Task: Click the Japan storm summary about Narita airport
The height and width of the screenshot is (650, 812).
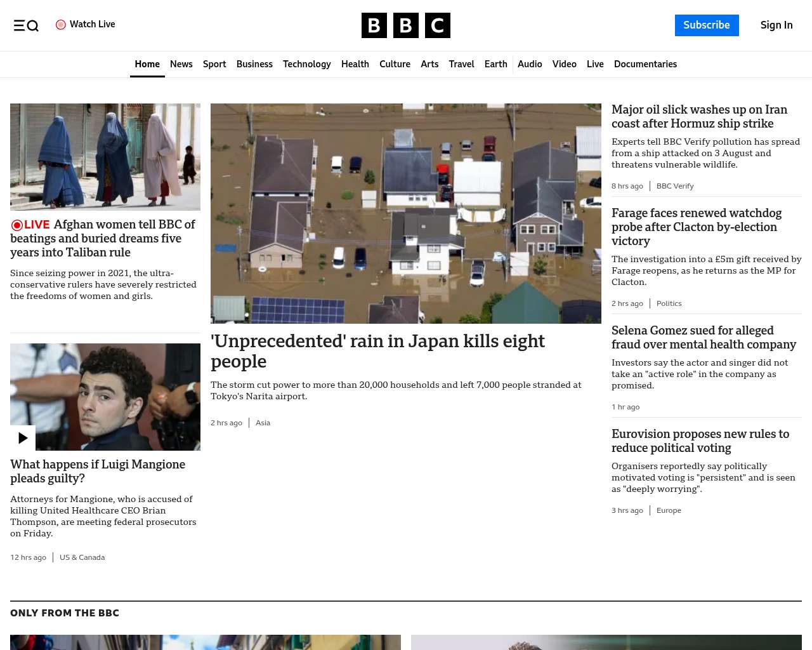Action: click(396, 390)
